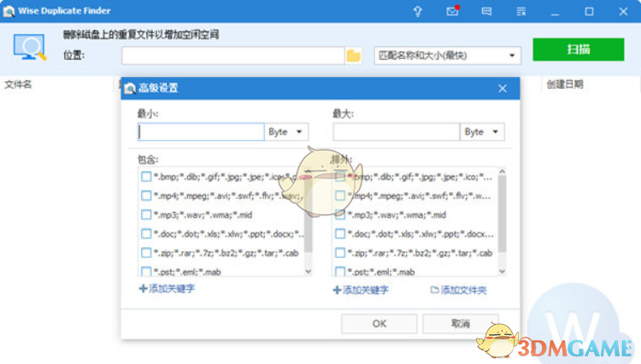Screen dimensions: 641x364
Task: Click the feedback chat icon in title bar
Action: [486, 11]
